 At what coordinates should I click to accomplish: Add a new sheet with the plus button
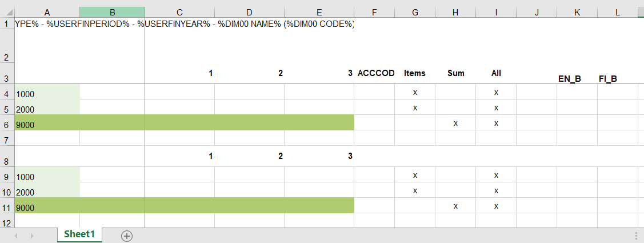127,236
